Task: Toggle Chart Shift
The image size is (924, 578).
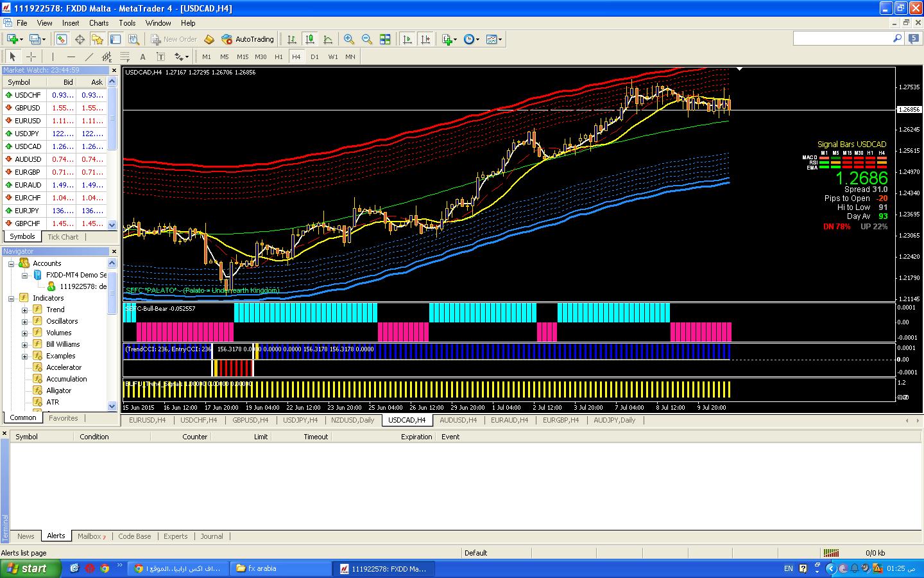Action: pyautogui.click(x=425, y=39)
